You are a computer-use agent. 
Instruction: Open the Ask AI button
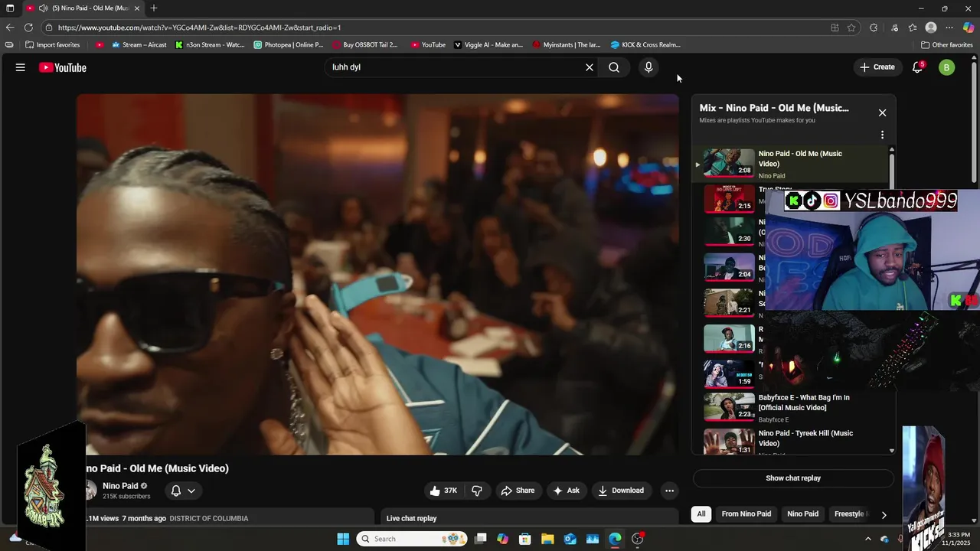click(x=566, y=491)
